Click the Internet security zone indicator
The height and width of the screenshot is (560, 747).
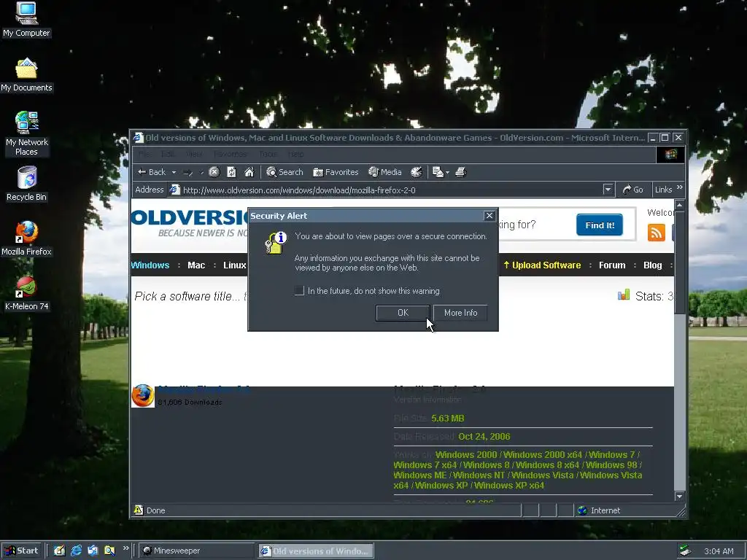600,510
